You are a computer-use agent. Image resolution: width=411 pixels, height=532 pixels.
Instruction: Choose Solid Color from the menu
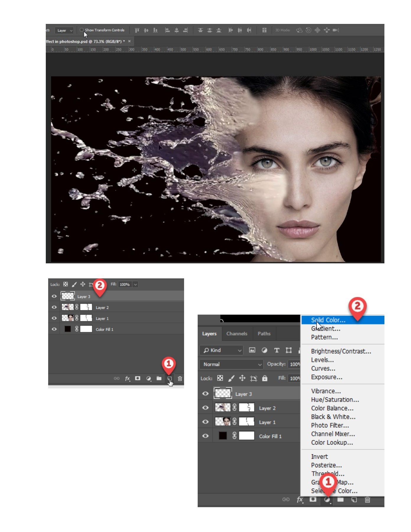(x=328, y=320)
